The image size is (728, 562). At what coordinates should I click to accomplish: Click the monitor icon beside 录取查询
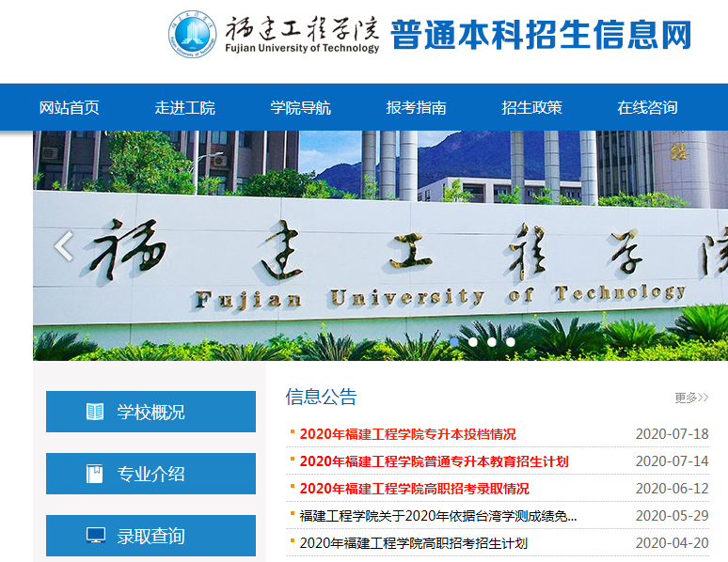96,535
